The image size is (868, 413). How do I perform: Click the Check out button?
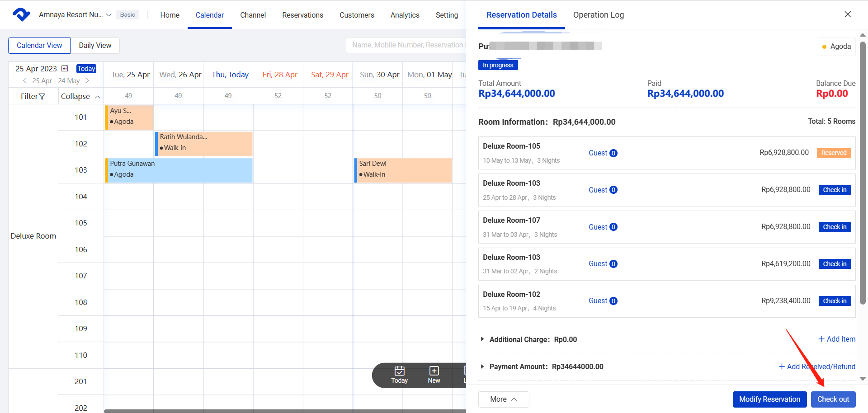(x=833, y=399)
